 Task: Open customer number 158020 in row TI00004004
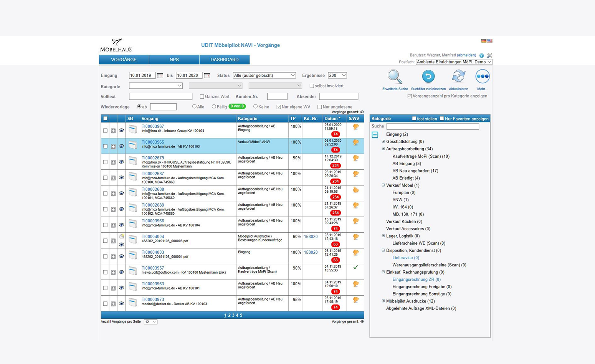311,237
